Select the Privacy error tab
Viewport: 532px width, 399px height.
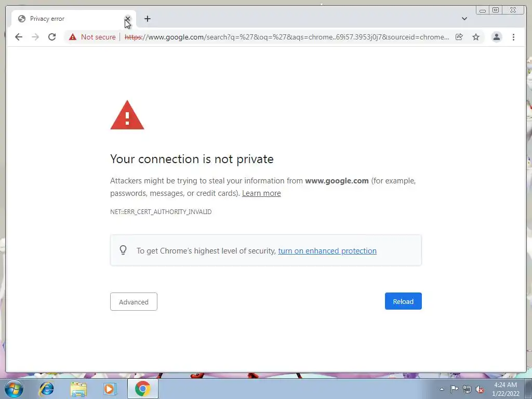pyautogui.click(x=73, y=19)
